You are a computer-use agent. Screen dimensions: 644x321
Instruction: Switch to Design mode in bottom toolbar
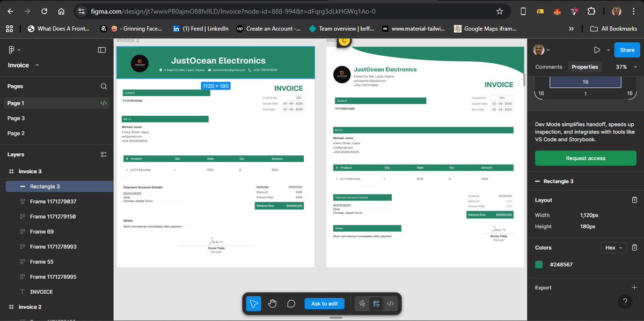click(x=376, y=304)
